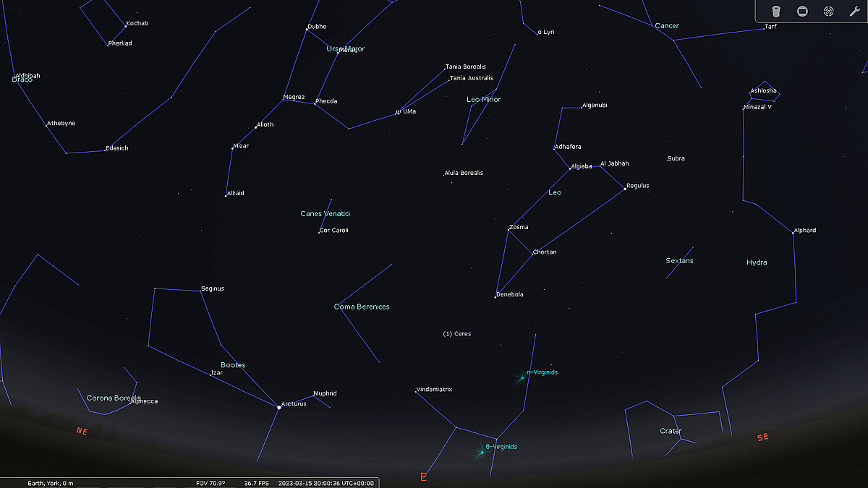
Task: Select the star Dubhe
Action: pyautogui.click(x=307, y=30)
